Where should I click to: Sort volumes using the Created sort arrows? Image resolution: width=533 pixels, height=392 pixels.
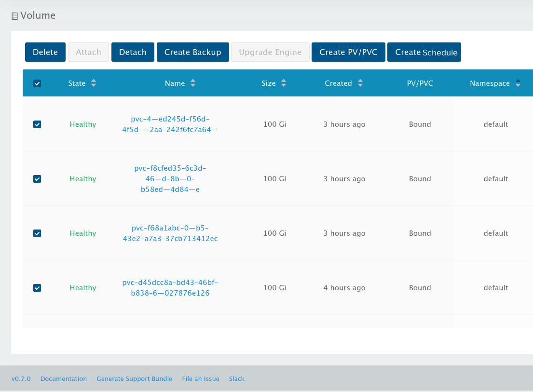360,83
